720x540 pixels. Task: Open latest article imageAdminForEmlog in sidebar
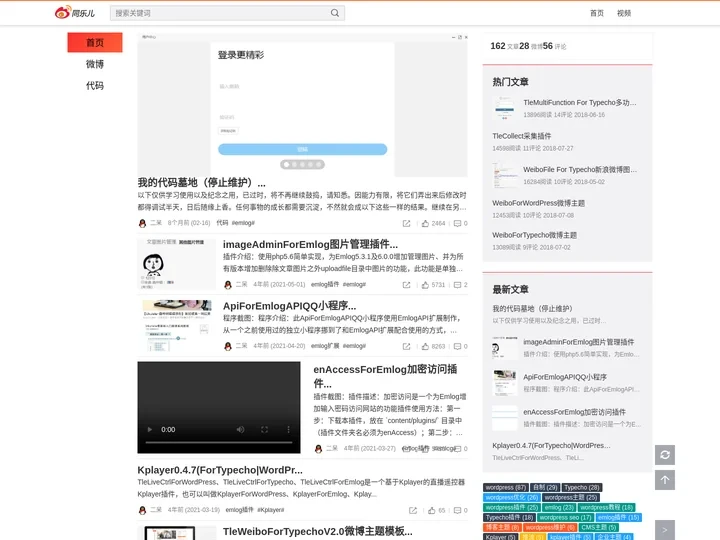click(579, 342)
